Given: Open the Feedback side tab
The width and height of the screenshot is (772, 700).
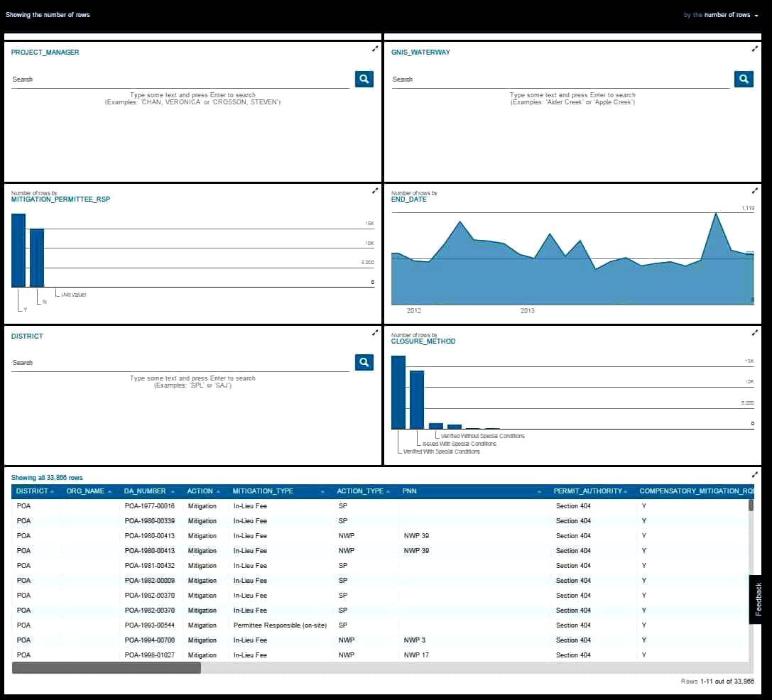Looking at the screenshot, I should tap(759, 599).
